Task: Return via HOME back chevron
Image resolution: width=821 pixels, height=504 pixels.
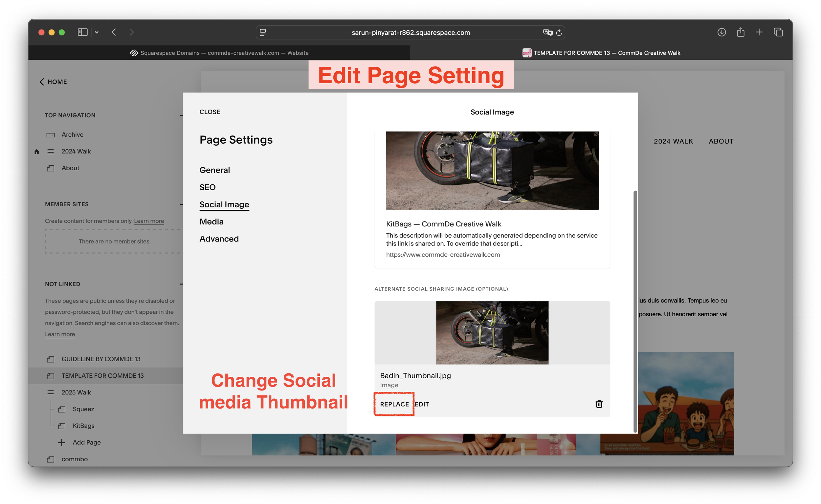Action: click(42, 82)
